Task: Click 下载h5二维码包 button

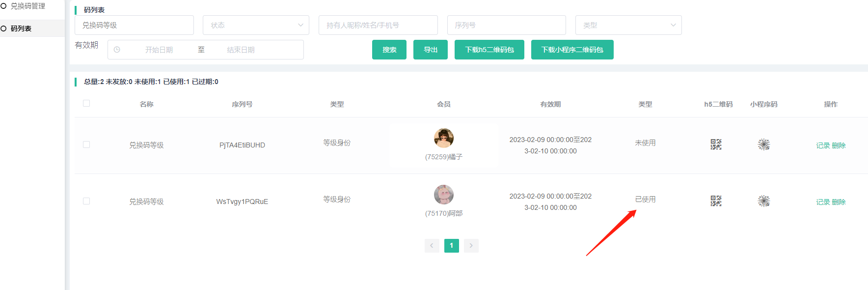Action: (x=489, y=50)
